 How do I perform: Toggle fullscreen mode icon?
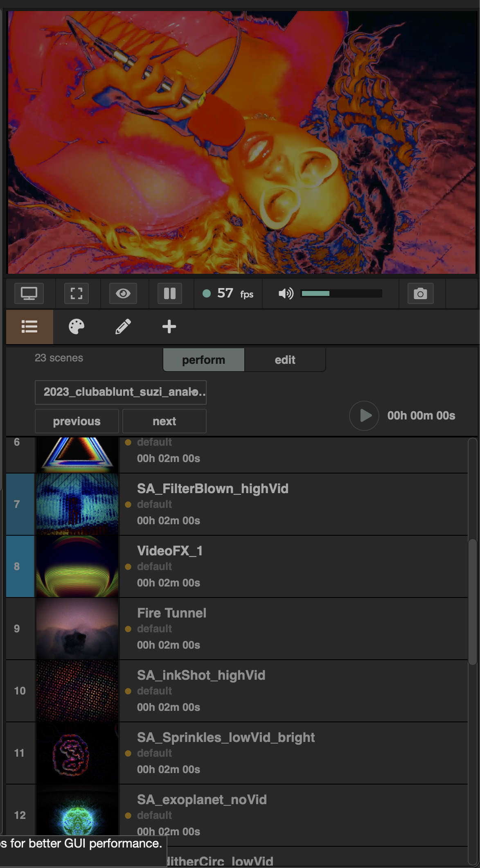(x=77, y=293)
